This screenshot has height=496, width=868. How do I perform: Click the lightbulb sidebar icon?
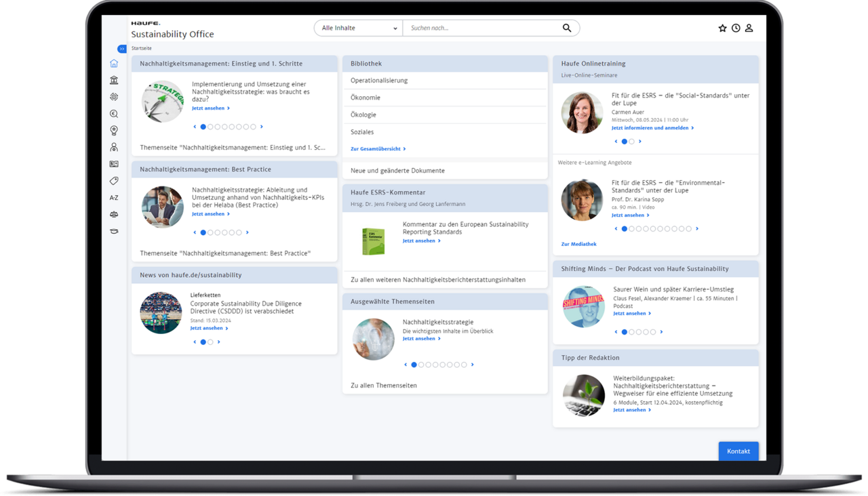pyautogui.click(x=114, y=131)
